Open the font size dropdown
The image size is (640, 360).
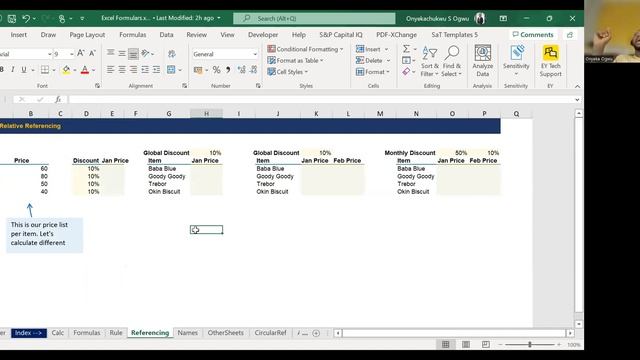(71, 54)
